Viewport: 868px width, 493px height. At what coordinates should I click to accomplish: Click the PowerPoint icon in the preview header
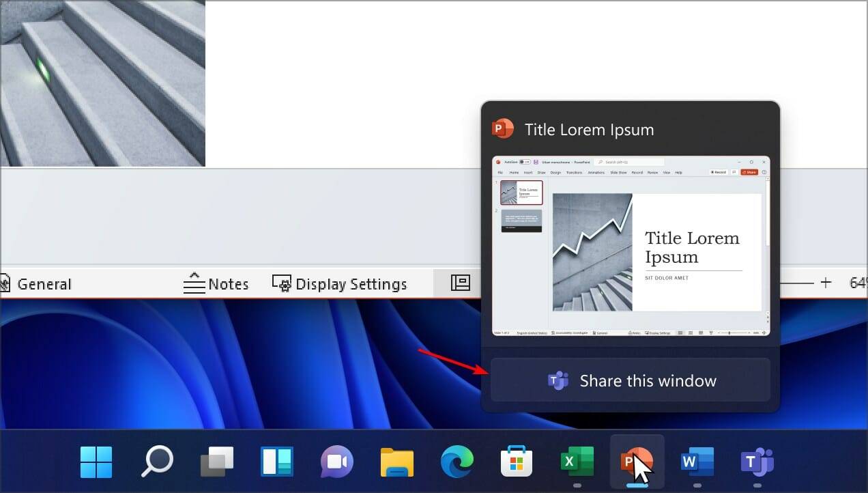tap(502, 128)
